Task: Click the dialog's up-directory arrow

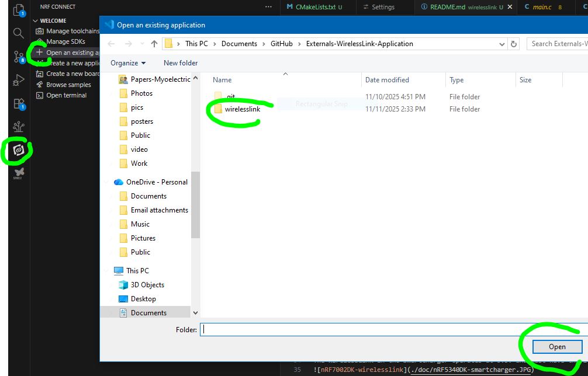Action: (x=154, y=44)
